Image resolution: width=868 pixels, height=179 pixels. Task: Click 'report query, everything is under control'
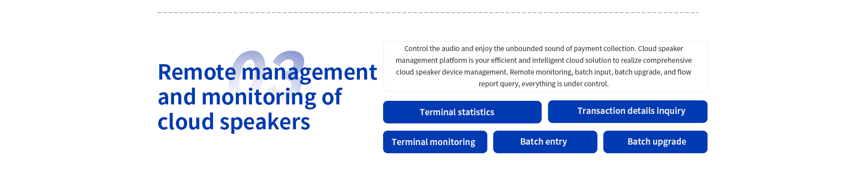[x=543, y=84]
